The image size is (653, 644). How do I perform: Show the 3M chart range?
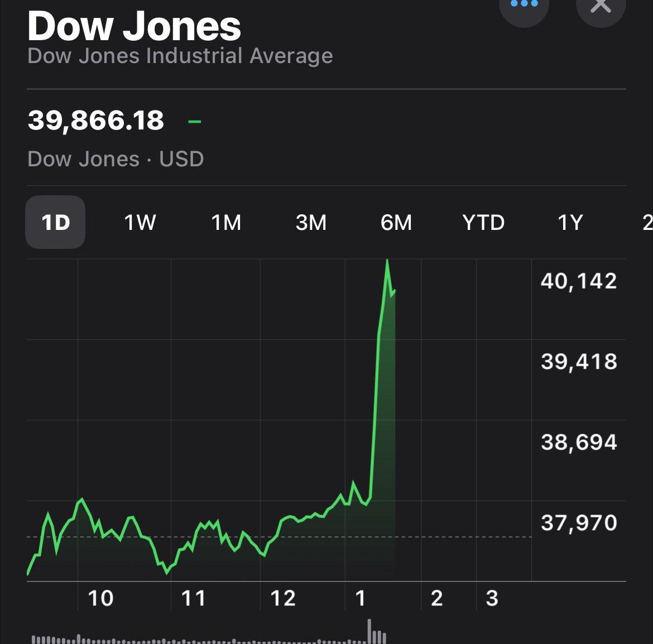(311, 222)
